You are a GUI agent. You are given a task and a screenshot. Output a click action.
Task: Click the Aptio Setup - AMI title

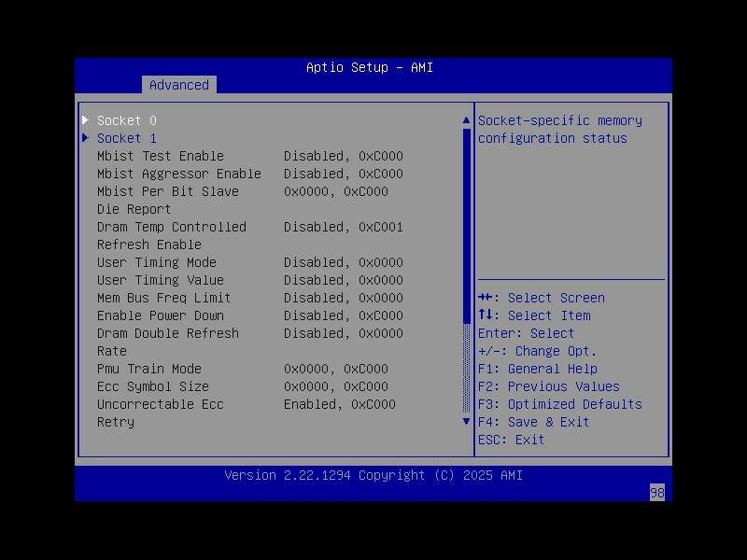point(370,67)
